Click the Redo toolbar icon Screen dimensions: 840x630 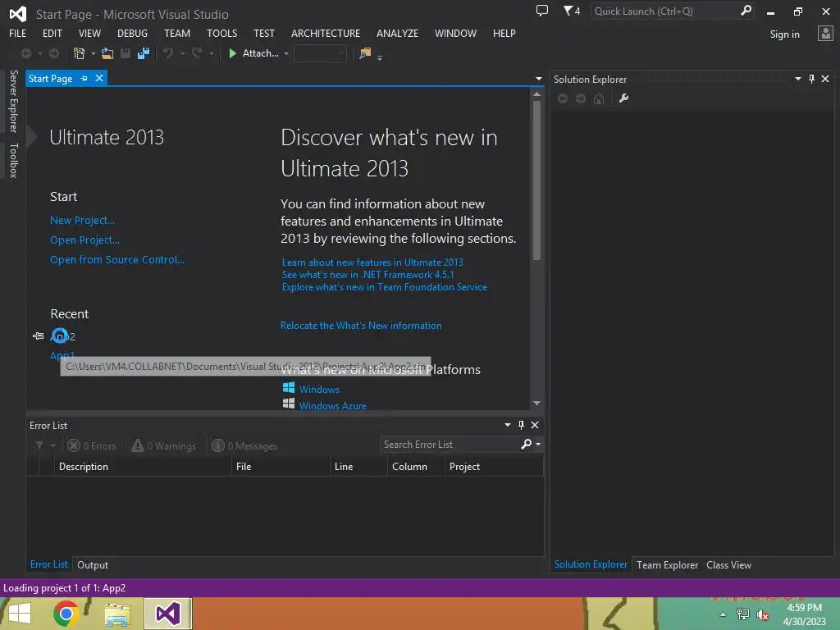click(x=197, y=53)
